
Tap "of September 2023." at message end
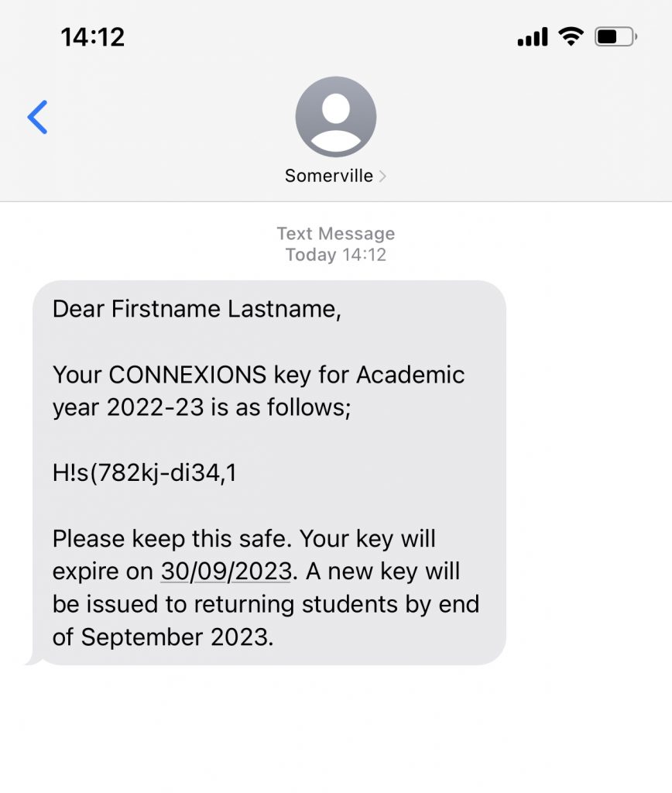tap(163, 637)
